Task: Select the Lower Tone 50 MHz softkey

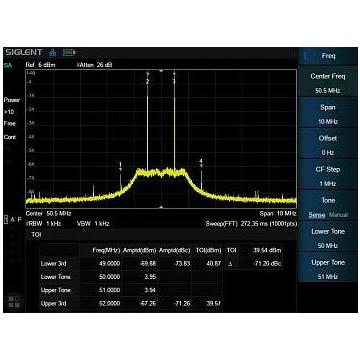Action: 328,236
